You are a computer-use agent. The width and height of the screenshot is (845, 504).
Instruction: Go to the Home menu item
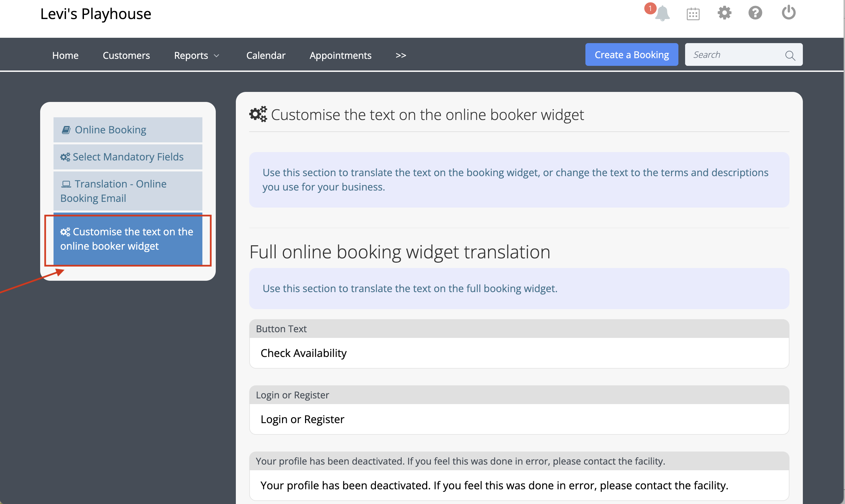click(x=65, y=55)
